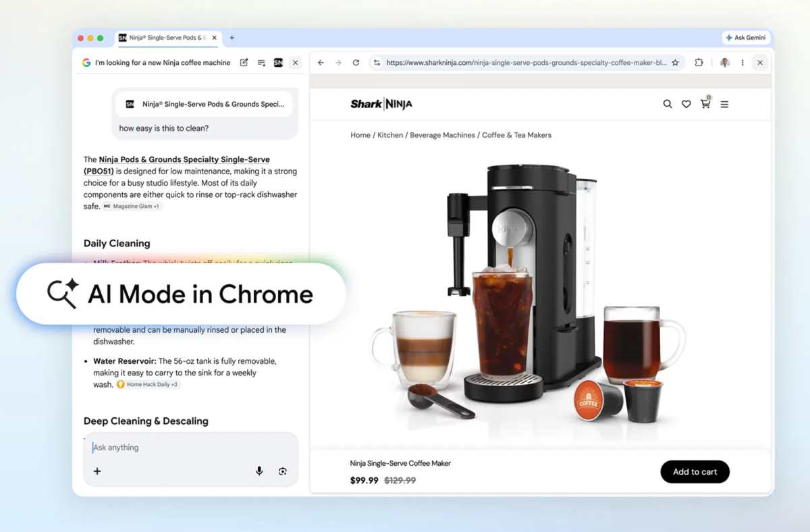Go to Kitchen breadcrumb
The image size is (810, 532).
(390, 135)
